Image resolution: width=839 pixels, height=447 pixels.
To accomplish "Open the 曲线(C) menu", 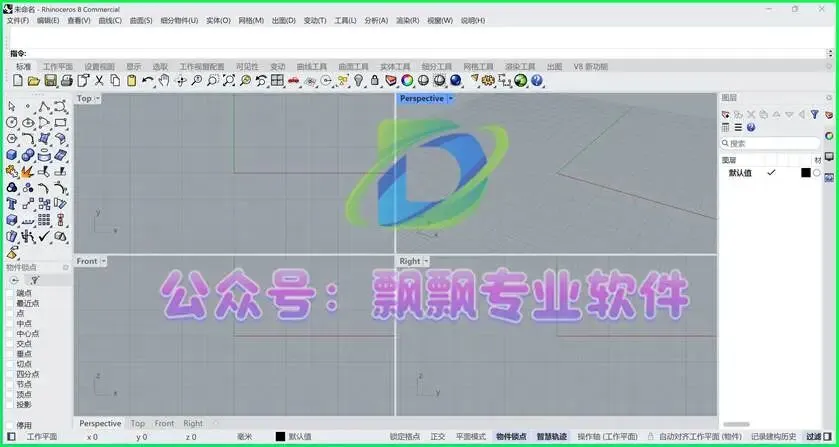I will pos(110,20).
